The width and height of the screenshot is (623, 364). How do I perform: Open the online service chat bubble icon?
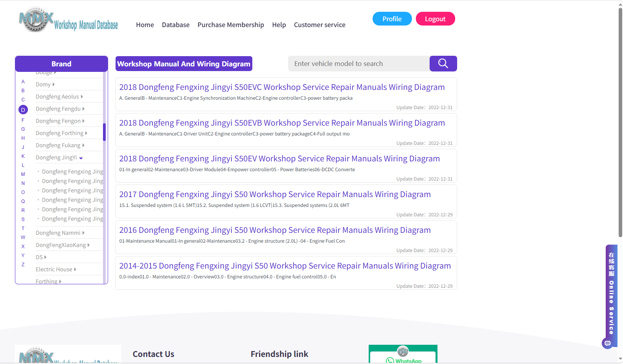pos(608,344)
